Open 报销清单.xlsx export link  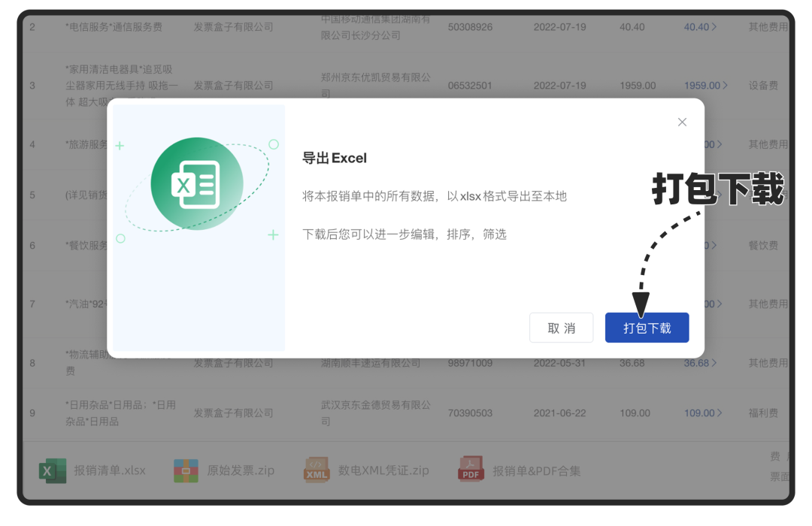point(109,470)
